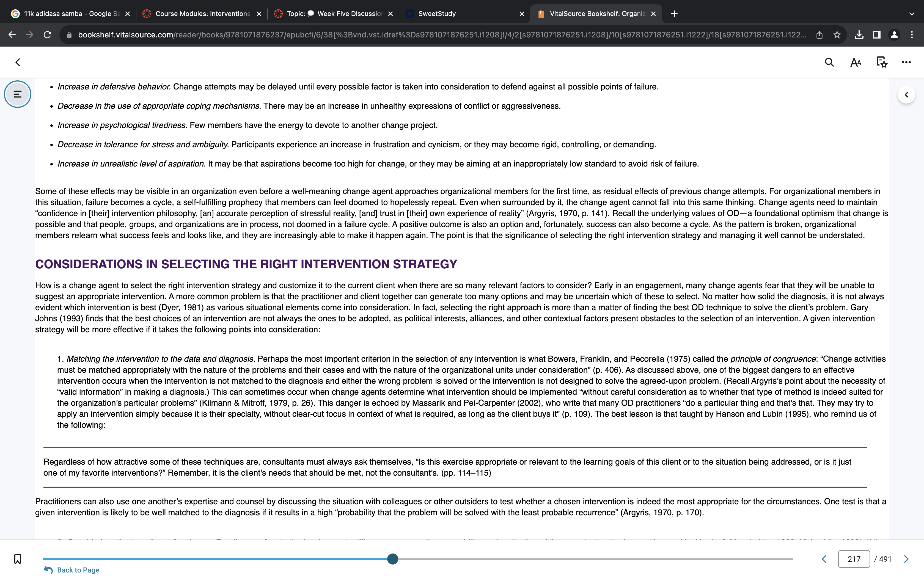Click the page number field showing 217
924x578 pixels.
pyautogui.click(x=854, y=559)
